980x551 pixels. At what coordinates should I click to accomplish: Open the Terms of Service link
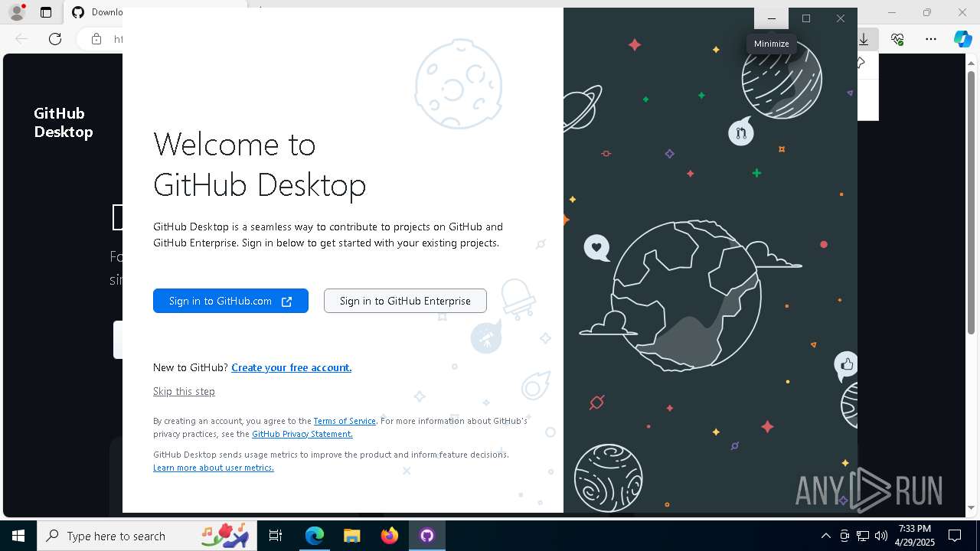[345, 421]
